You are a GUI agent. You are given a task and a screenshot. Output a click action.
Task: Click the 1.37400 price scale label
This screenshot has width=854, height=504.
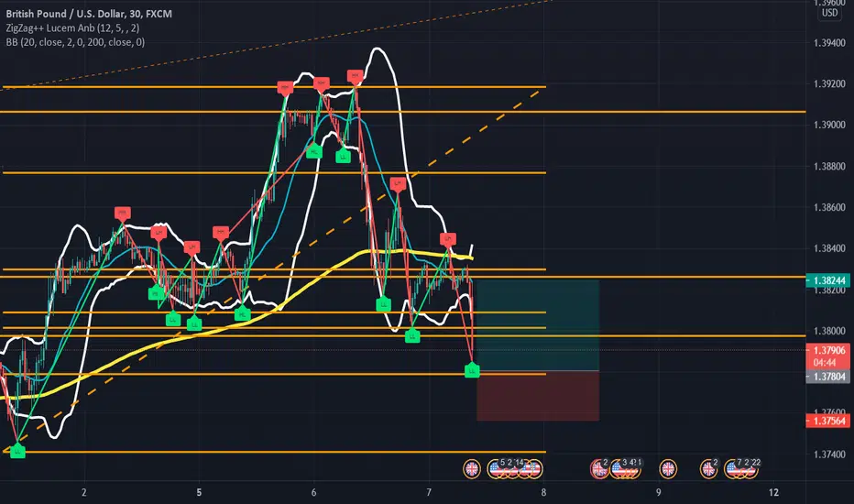point(829,455)
